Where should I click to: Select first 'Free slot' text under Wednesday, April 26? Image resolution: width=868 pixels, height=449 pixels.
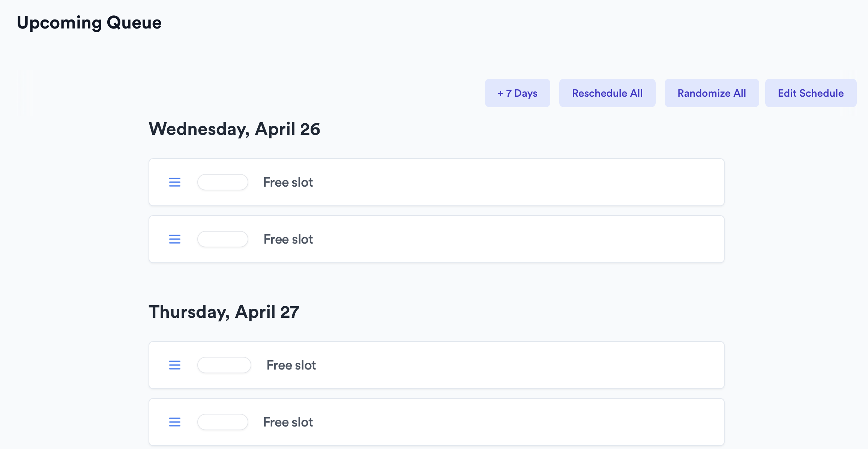coord(288,182)
